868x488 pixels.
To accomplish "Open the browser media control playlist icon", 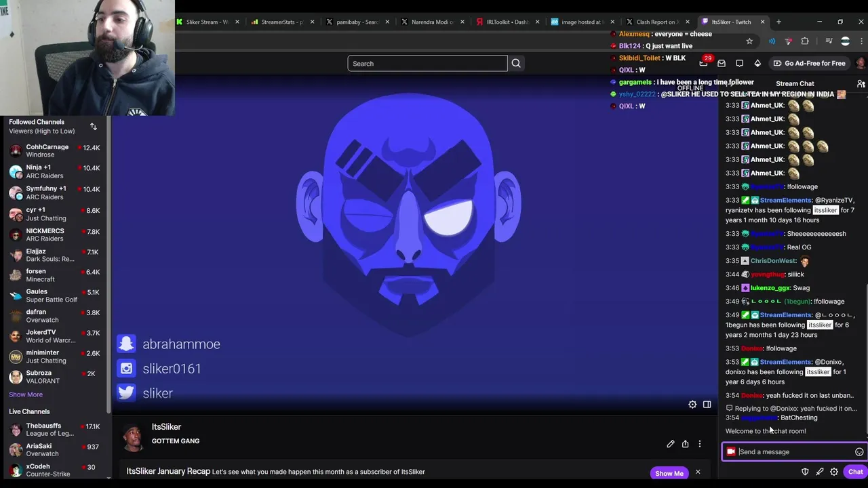I will point(829,41).
